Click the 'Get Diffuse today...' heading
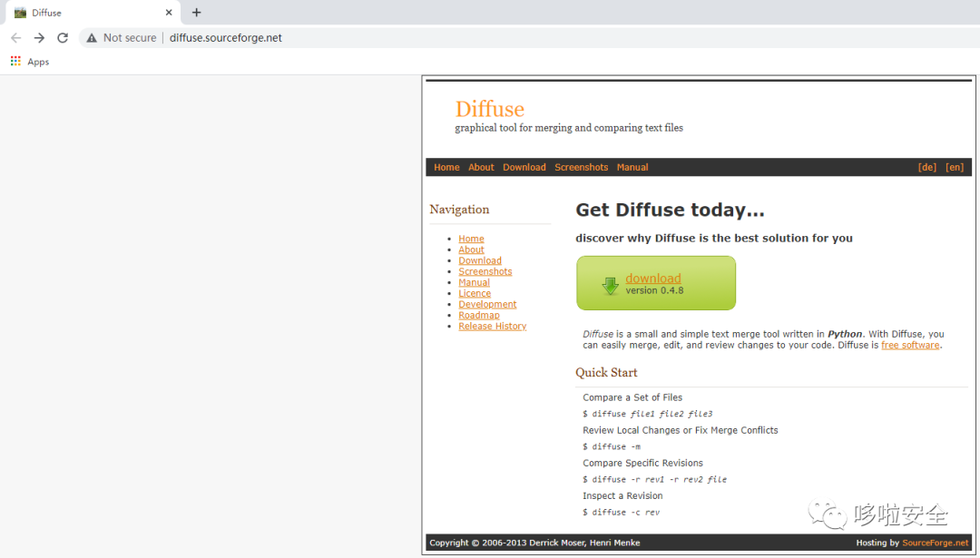 click(x=670, y=210)
